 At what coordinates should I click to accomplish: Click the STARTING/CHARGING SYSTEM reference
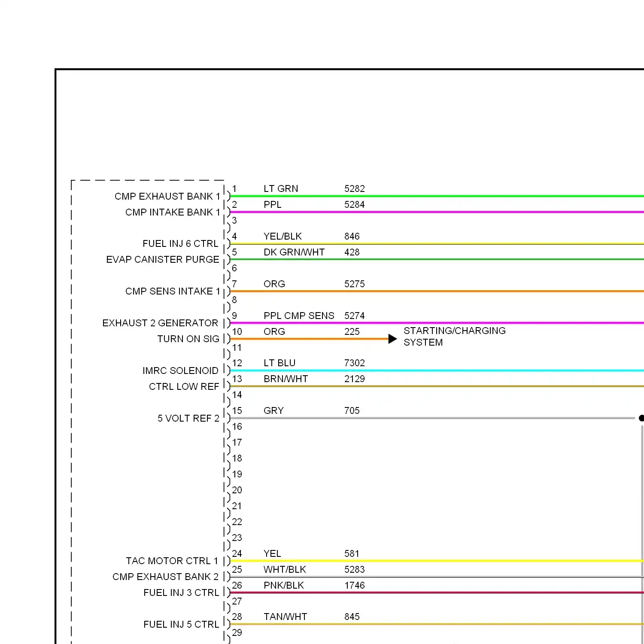pos(454,337)
